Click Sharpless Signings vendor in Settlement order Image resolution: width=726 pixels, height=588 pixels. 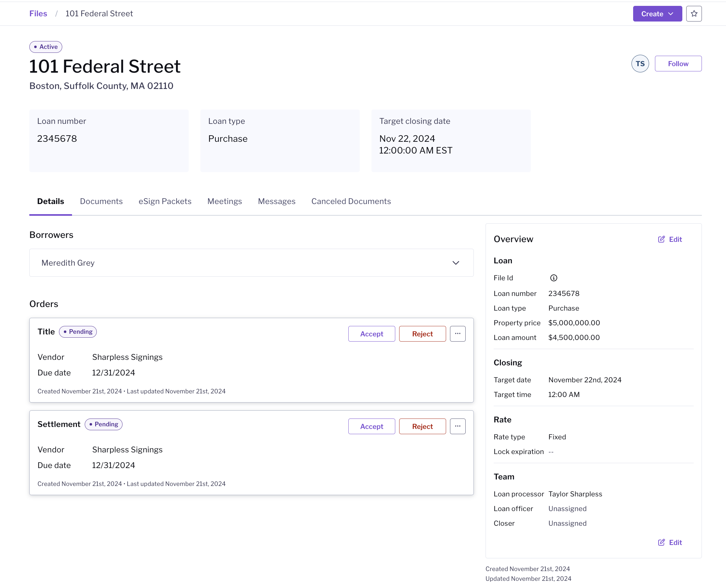click(127, 449)
